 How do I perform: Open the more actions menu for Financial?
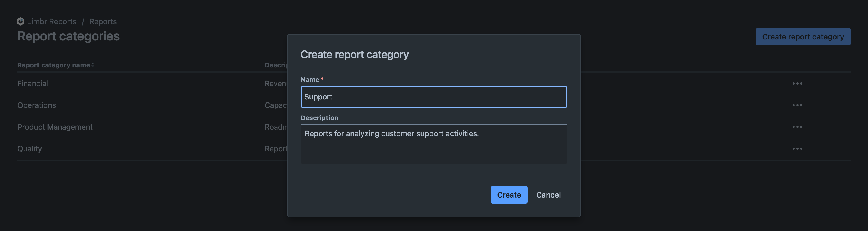[797, 83]
